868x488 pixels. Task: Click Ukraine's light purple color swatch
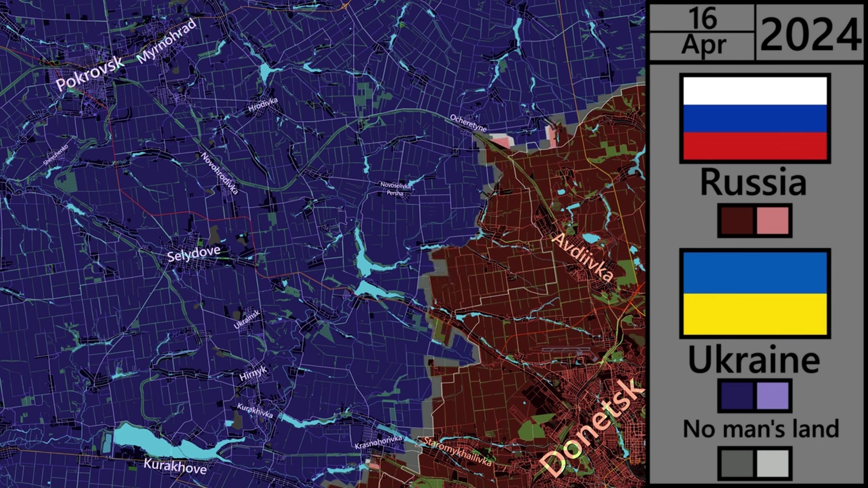click(x=772, y=396)
